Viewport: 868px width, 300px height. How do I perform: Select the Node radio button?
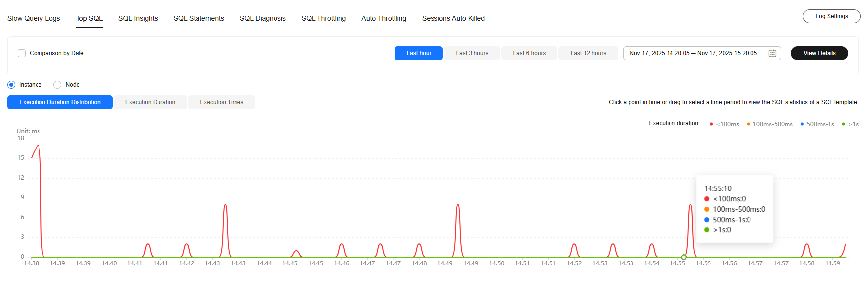[57, 85]
